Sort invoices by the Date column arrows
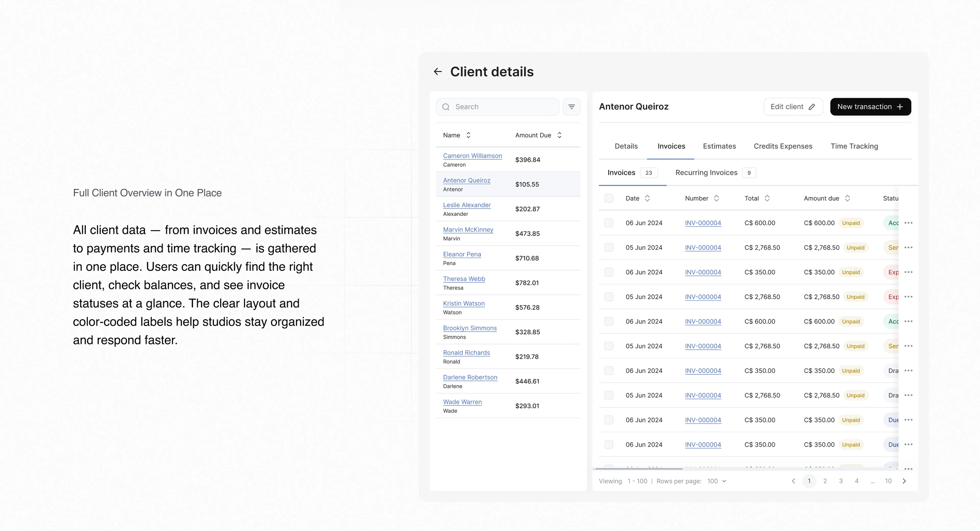 [647, 198]
